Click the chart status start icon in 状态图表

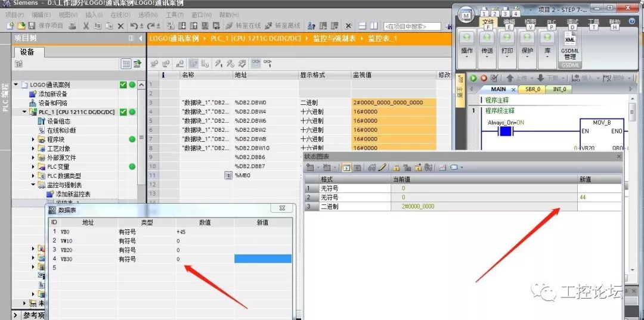pyautogui.click(x=346, y=167)
